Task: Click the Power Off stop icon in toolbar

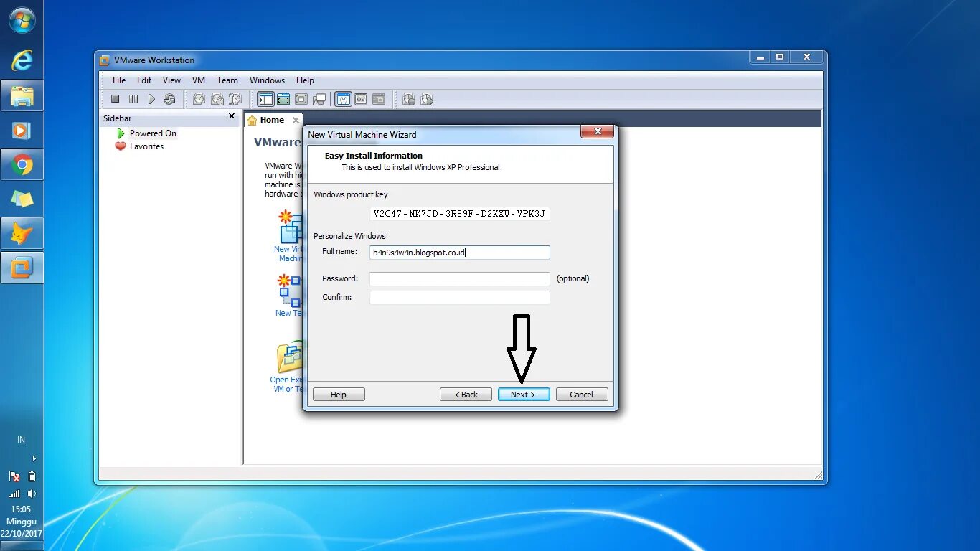Action: (115, 99)
